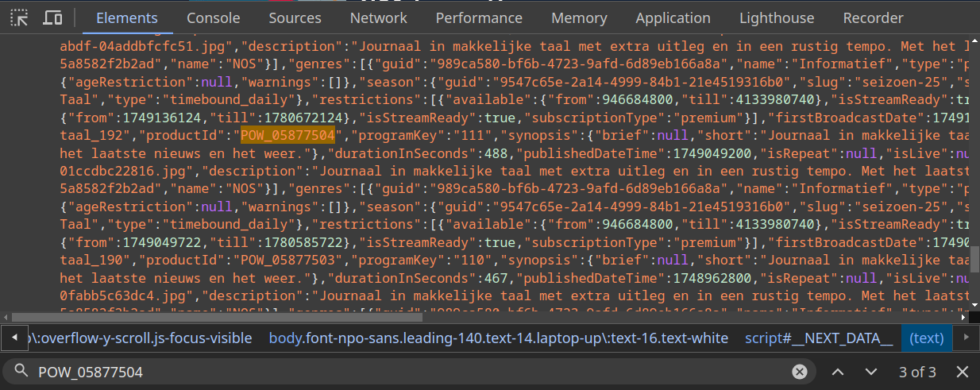Clear the search input with X icon
This screenshot has height=390, width=980.
click(x=800, y=372)
